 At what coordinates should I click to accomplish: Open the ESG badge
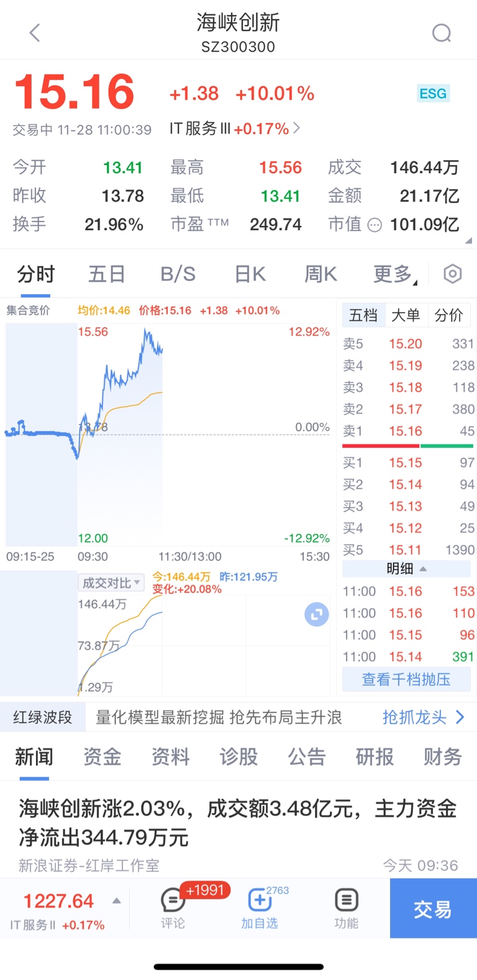(x=433, y=94)
